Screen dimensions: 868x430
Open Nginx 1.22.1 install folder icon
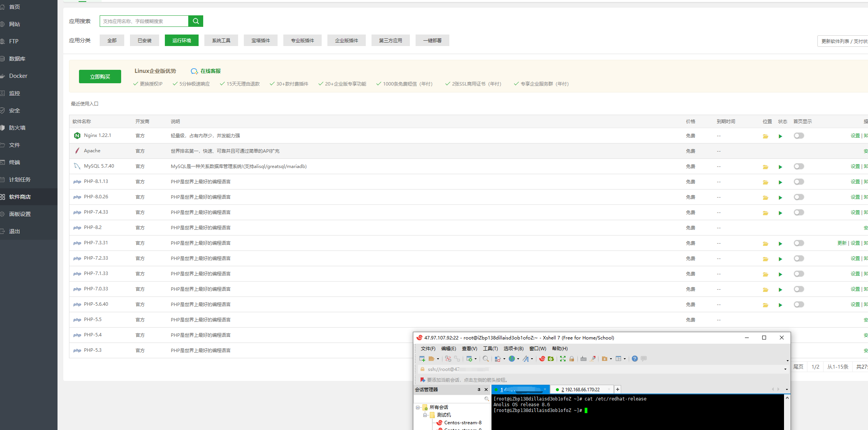click(x=765, y=136)
